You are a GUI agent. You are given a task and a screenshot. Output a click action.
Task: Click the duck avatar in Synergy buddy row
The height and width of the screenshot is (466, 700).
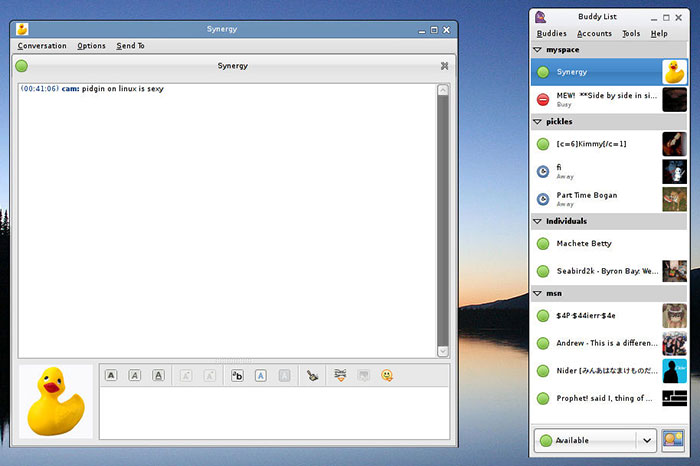point(675,72)
